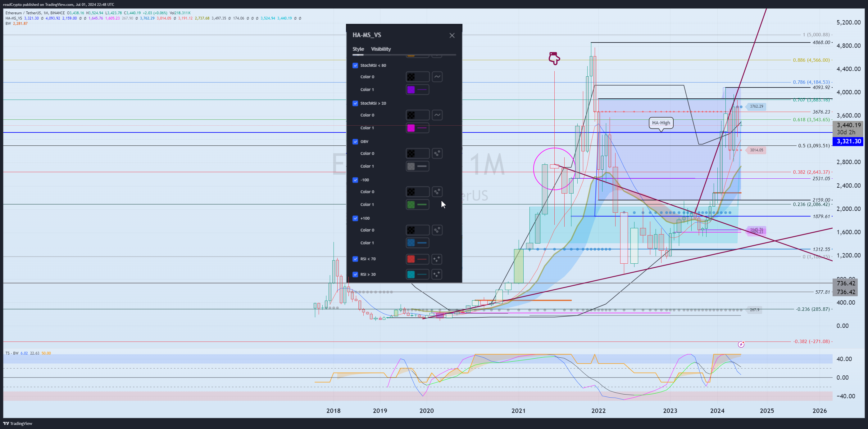Click the HA-MS_VS indicator legend name
Viewport: 868px width, 429px height.
14,18
